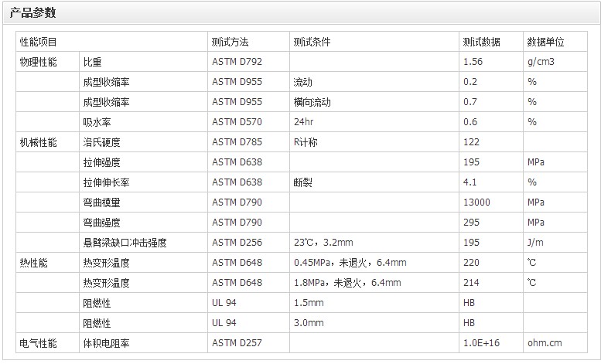Click the 产品参数 section heading
The image size is (601, 364).
click(x=32, y=14)
